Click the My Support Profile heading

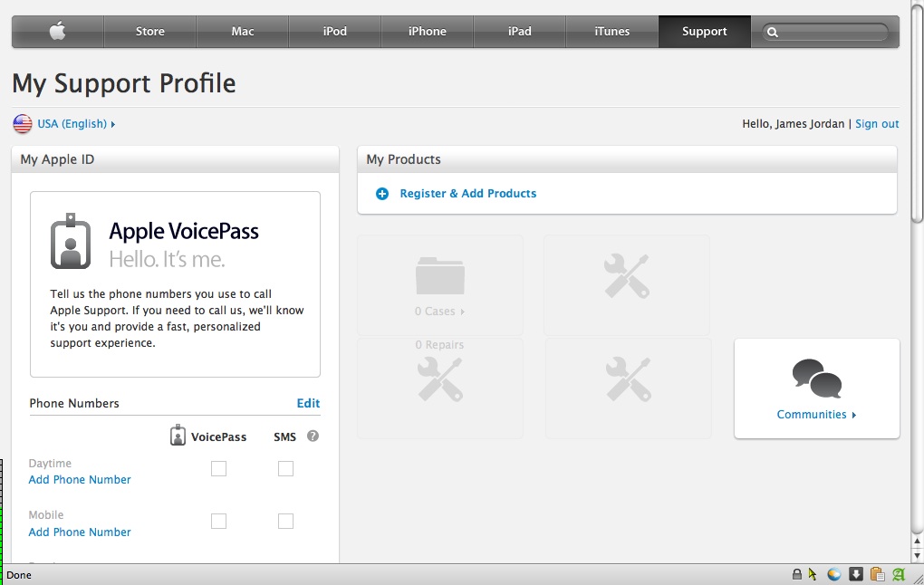click(124, 83)
